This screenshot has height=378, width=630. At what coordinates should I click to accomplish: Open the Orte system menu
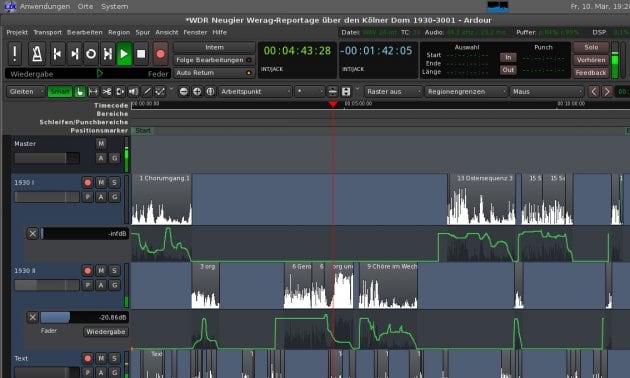[85, 6]
